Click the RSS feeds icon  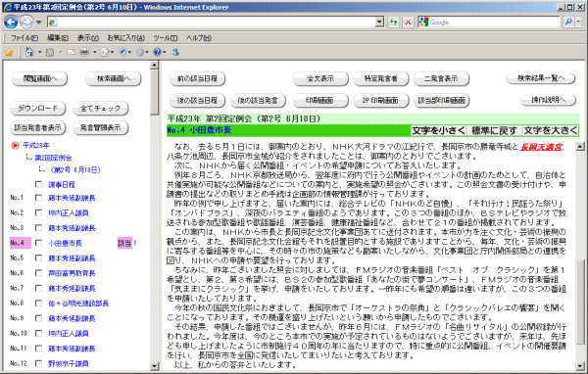pos(50,53)
